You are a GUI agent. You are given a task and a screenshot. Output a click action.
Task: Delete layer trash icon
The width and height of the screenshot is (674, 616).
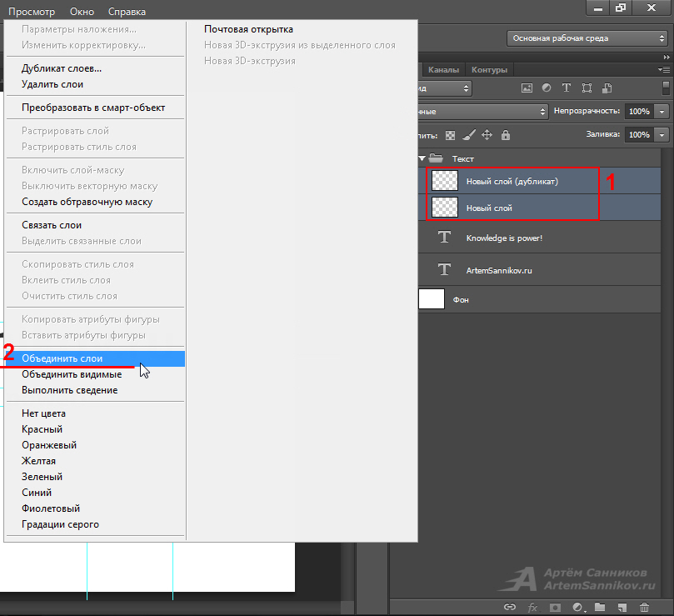644,607
